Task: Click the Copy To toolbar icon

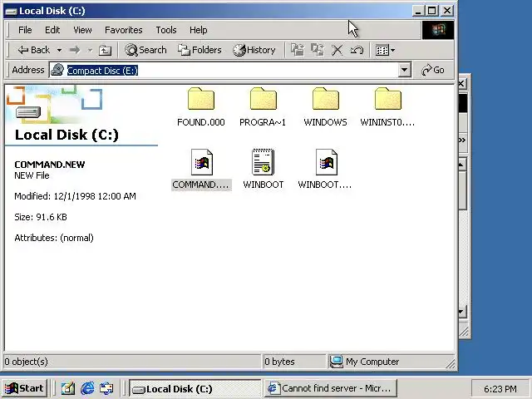Action: 318,50
